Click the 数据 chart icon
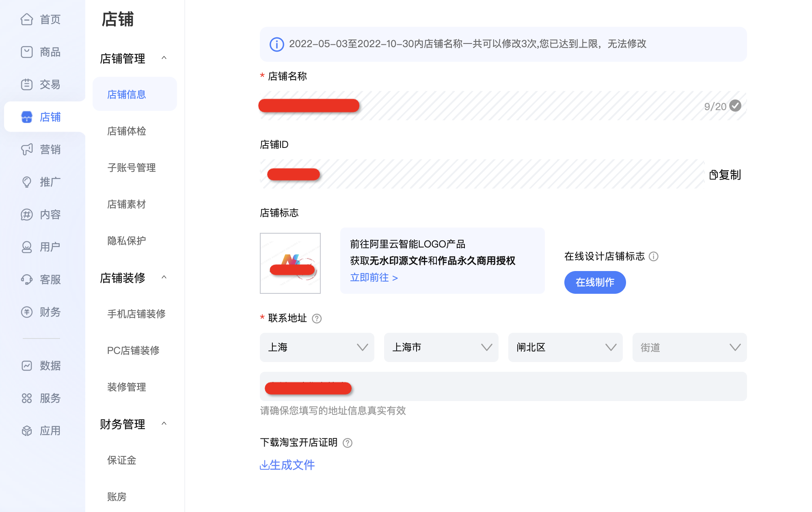The width and height of the screenshot is (812, 512). (27, 365)
